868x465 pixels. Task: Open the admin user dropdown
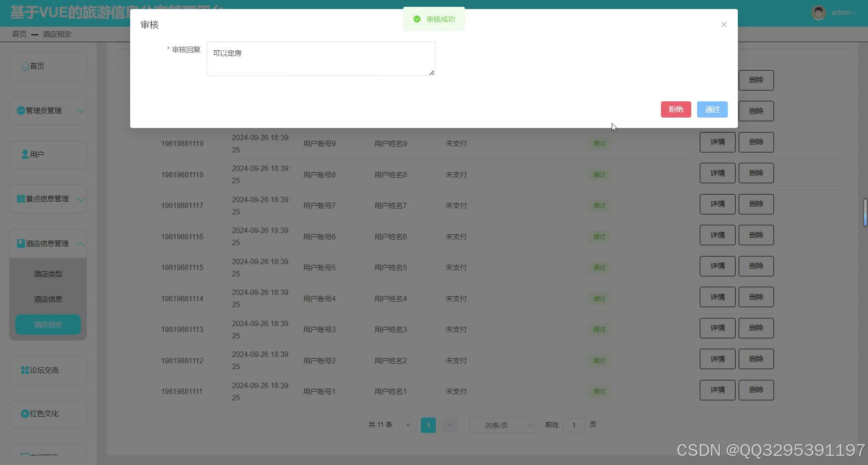point(844,13)
